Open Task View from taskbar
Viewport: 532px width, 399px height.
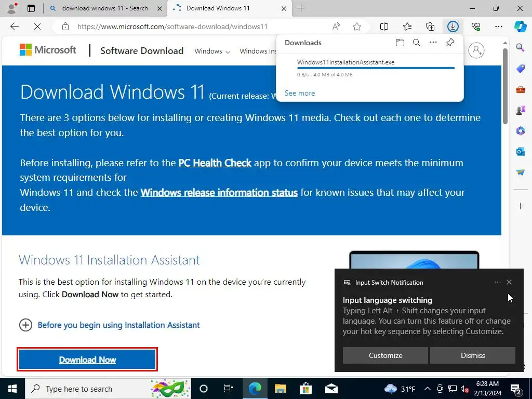(x=229, y=389)
